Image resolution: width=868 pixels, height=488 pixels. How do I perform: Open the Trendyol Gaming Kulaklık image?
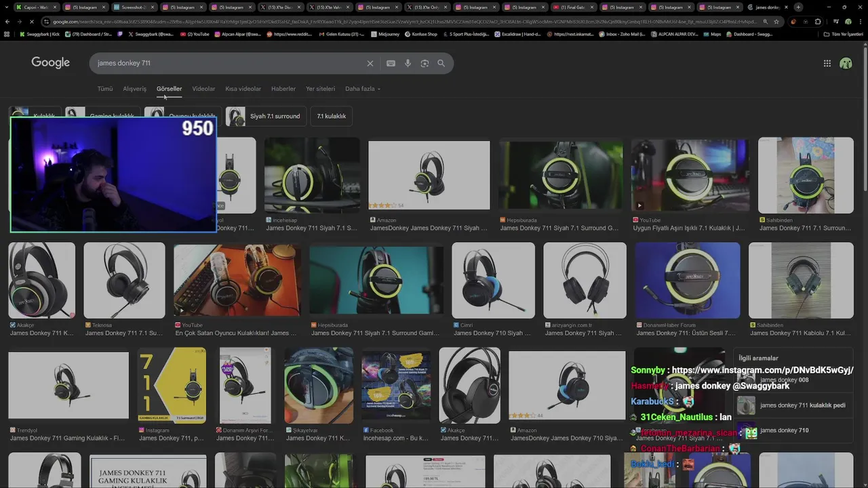(68, 385)
